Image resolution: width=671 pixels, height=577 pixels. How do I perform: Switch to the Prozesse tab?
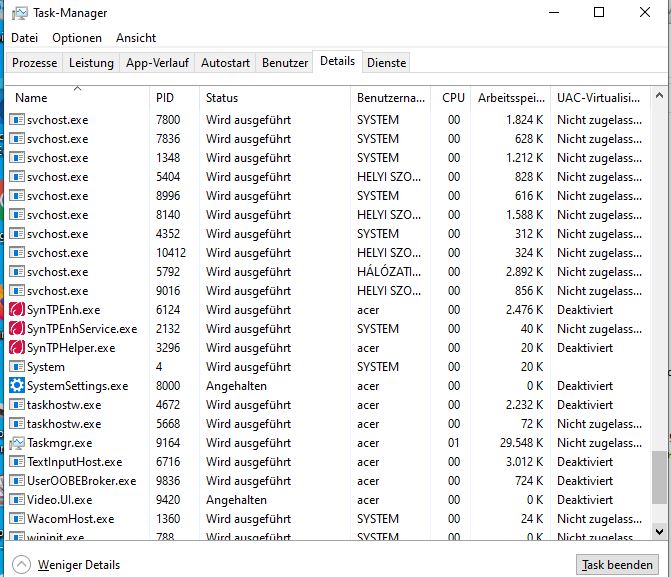pos(34,63)
